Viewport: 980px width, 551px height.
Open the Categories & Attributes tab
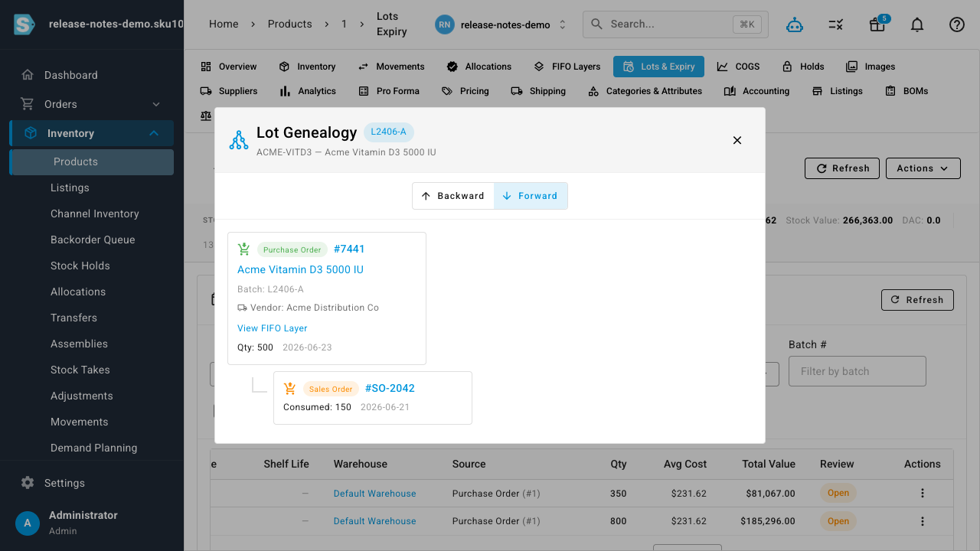(x=645, y=91)
